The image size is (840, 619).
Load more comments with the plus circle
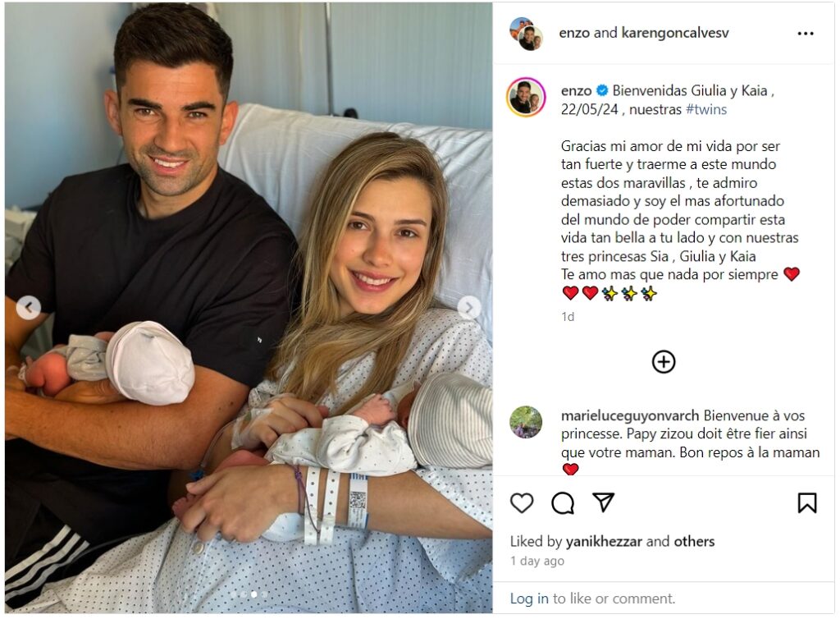point(663,362)
